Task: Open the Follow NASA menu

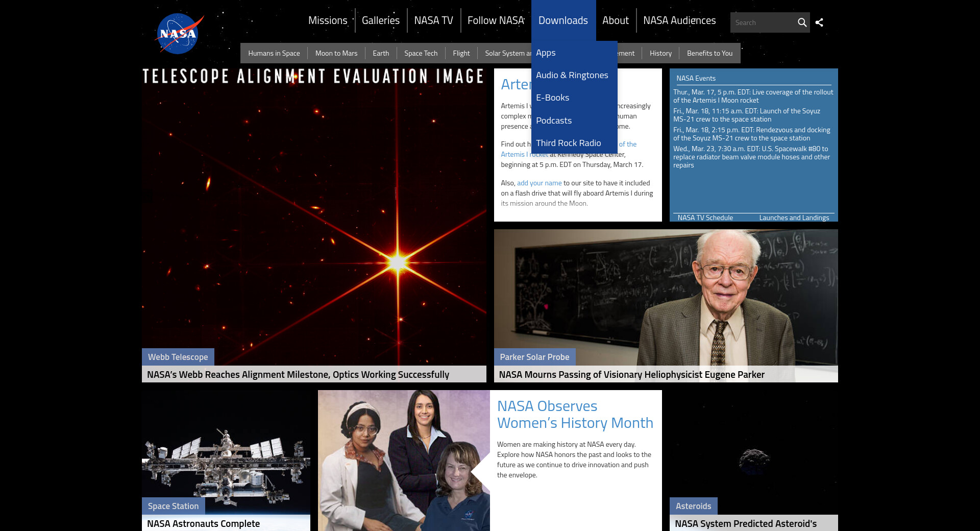Action: click(x=496, y=20)
